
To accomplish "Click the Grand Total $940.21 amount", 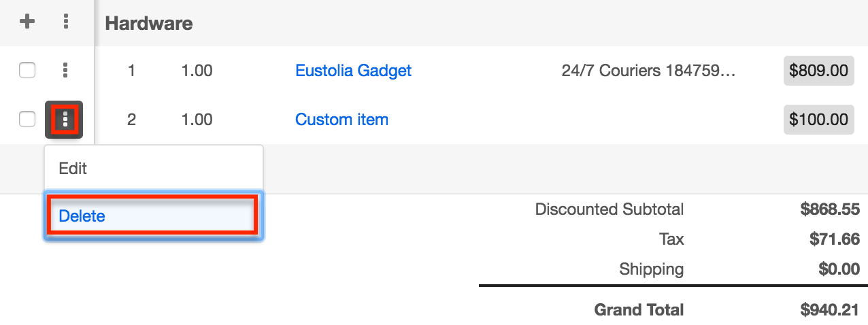I will 830,310.
